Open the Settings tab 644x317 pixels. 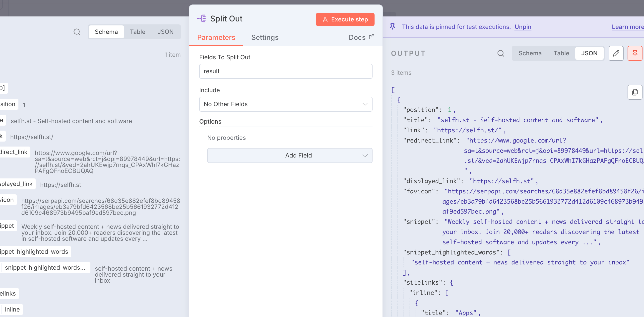coord(265,38)
